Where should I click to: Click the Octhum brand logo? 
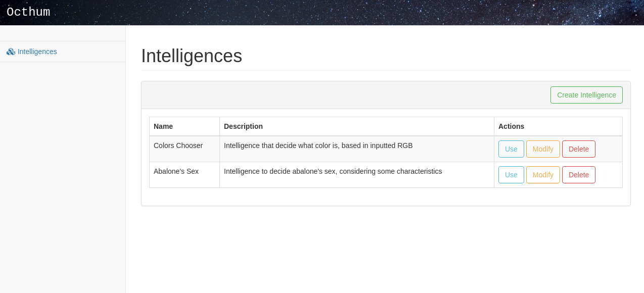coord(28,12)
